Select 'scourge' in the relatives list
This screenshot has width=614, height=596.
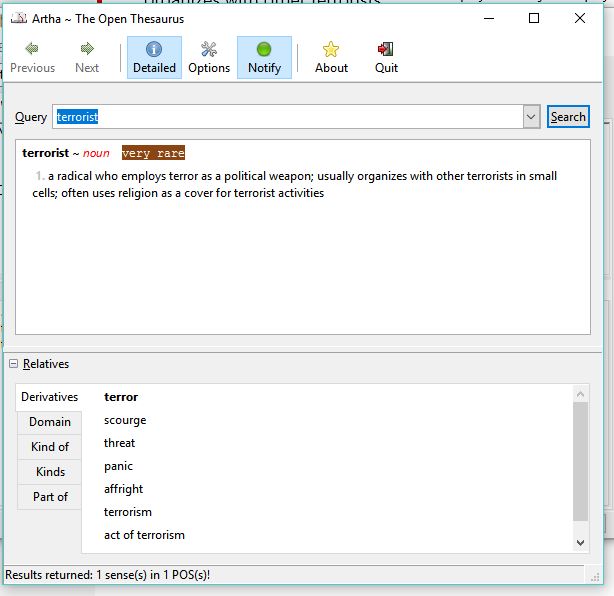[125, 420]
